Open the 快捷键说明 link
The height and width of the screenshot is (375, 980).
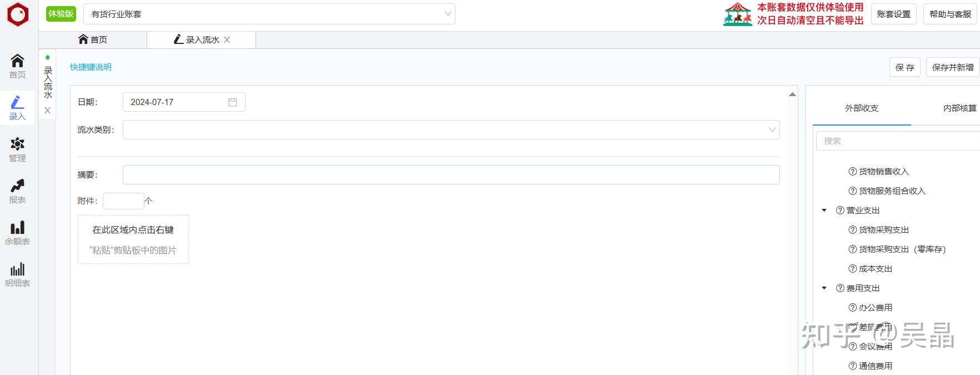[x=91, y=67]
